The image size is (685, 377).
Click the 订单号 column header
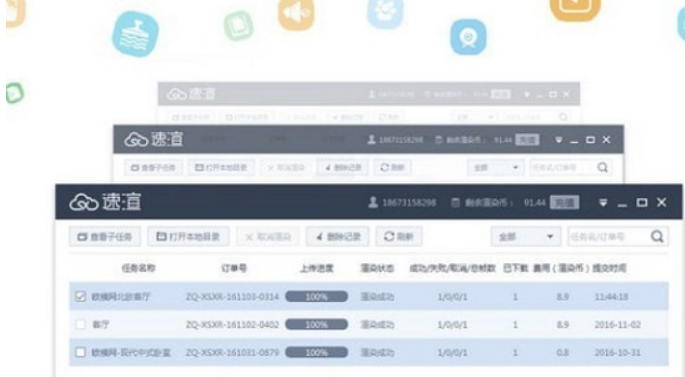(x=234, y=268)
